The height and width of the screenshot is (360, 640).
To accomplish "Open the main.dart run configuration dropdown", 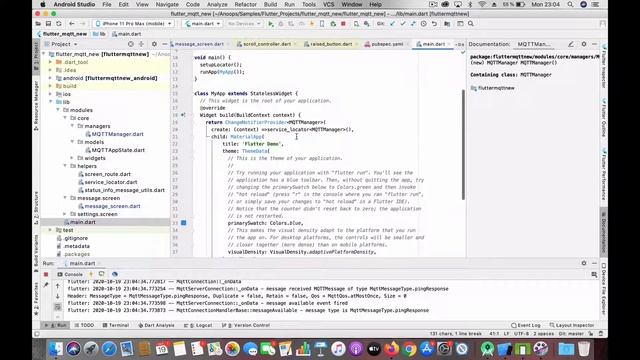I will (203, 24).
